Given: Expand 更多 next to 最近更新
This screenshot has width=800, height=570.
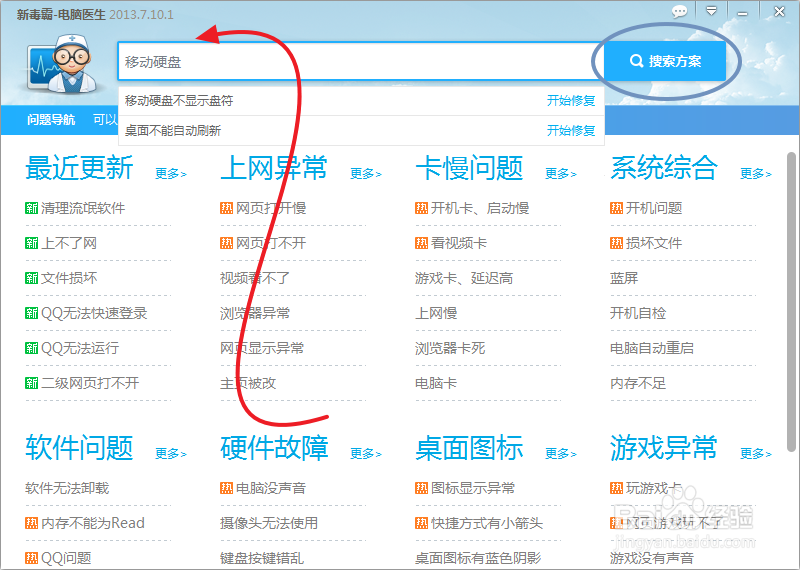Looking at the screenshot, I should [x=171, y=174].
